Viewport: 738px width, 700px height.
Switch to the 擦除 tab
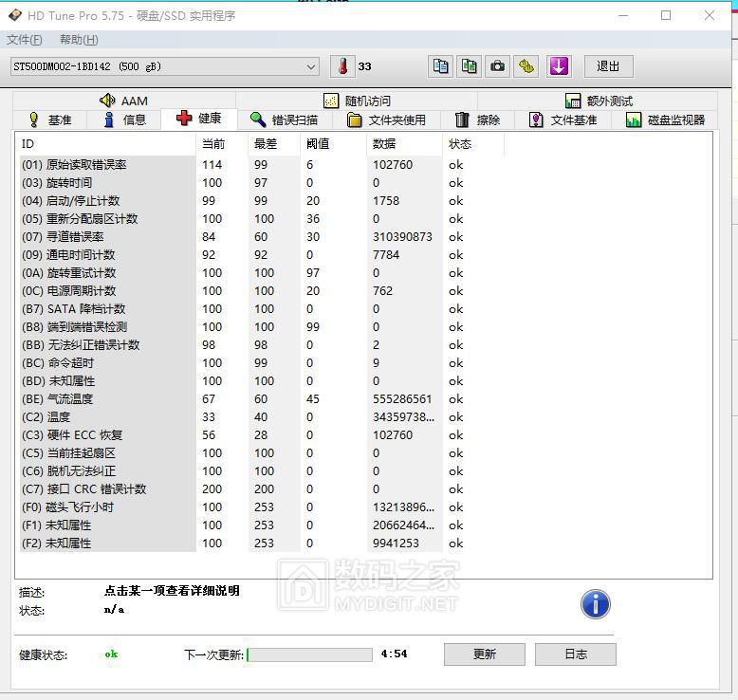pyautogui.click(x=477, y=120)
